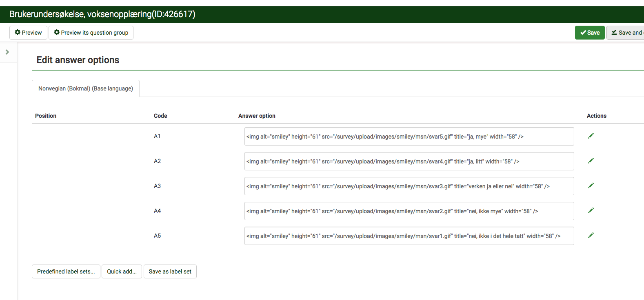Screen dimensions: 644x300
Task: Click the Save and close button
Action: point(626,33)
